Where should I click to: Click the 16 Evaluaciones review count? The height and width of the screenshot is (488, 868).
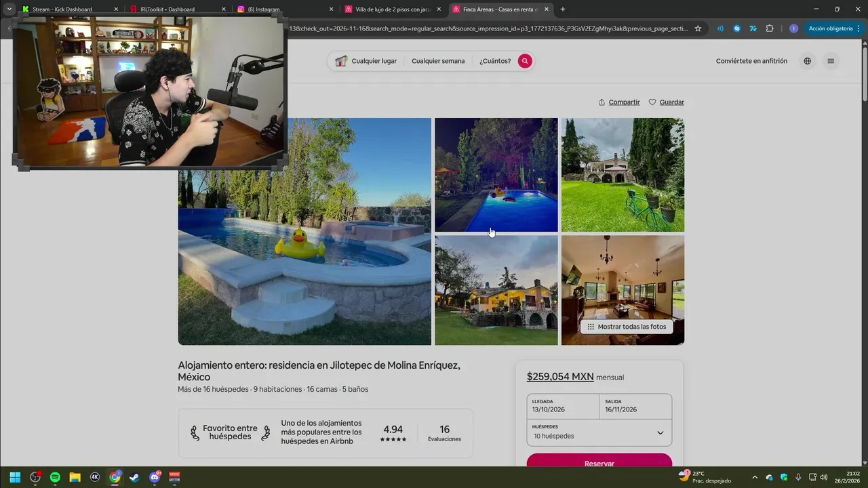tap(445, 433)
